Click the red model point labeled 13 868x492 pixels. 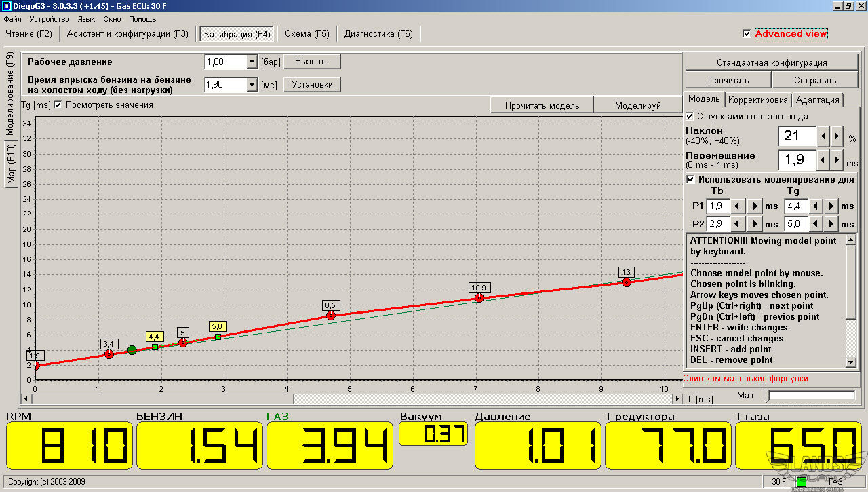pos(626,282)
